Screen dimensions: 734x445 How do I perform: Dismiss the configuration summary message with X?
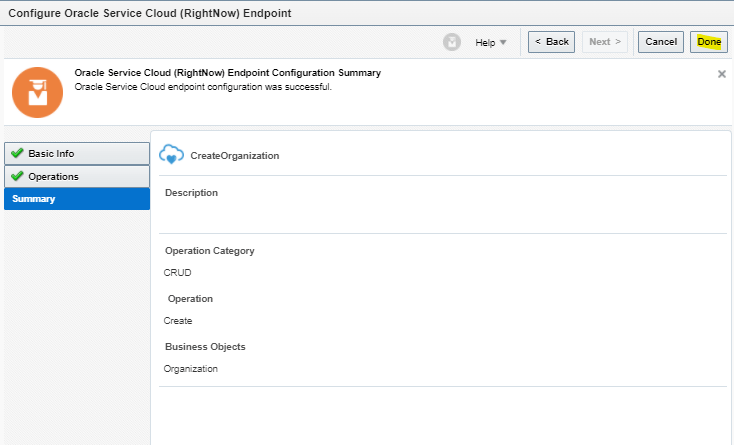[722, 74]
